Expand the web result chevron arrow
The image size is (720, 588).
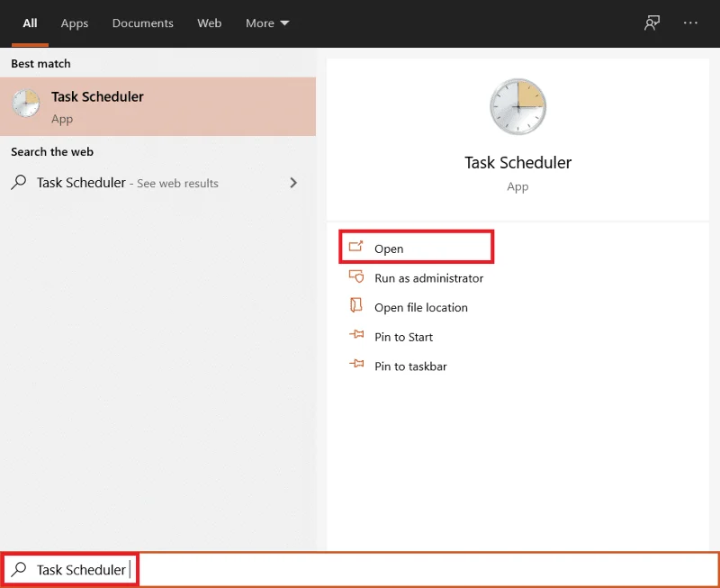pyautogui.click(x=293, y=183)
